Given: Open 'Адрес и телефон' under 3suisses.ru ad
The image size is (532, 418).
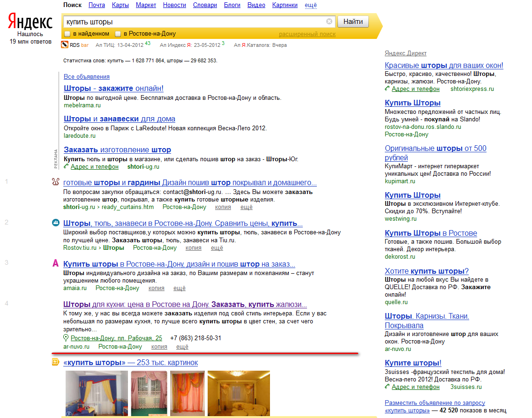Looking at the screenshot, I should [416, 387].
